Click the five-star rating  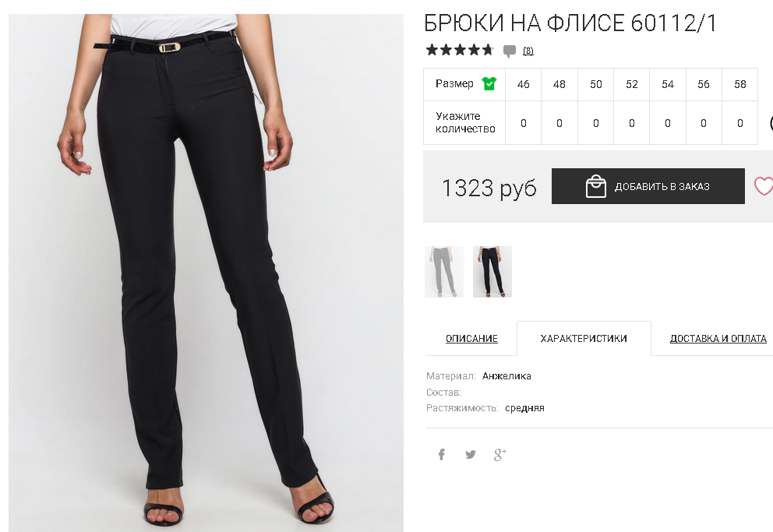pyautogui.click(x=460, y=50)
